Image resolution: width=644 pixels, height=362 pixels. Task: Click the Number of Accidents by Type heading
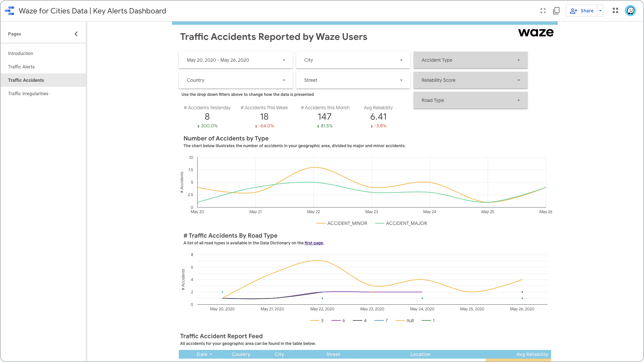[x=226, y=138]
